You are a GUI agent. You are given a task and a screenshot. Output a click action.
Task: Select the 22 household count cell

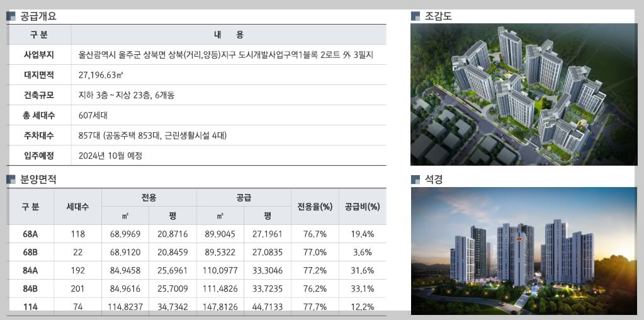[77, 252]
